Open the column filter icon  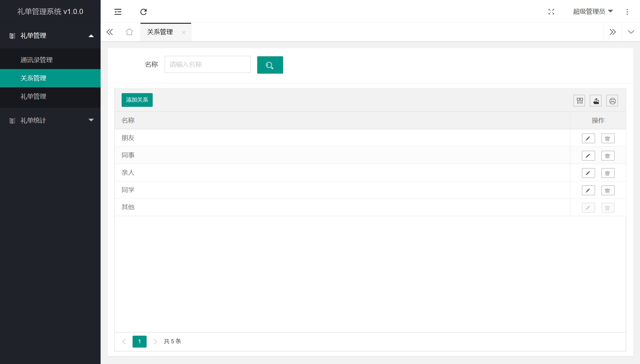click(x=579, y=101)
